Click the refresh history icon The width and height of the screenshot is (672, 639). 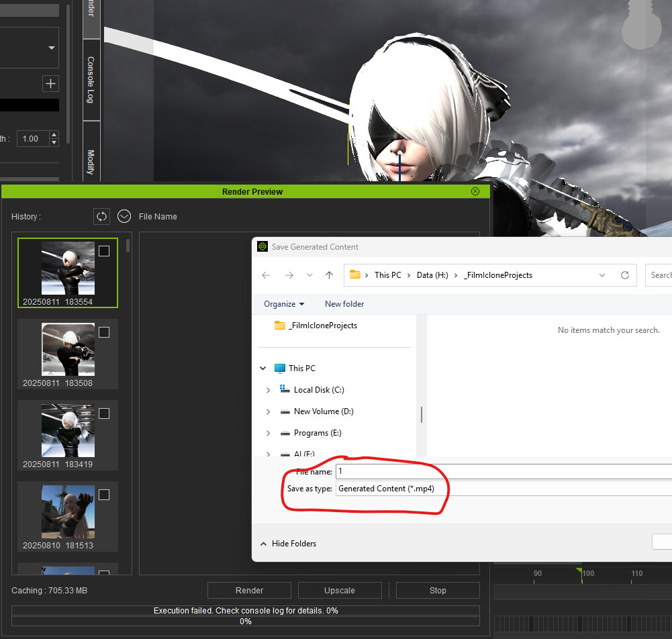tap(101, 216)
